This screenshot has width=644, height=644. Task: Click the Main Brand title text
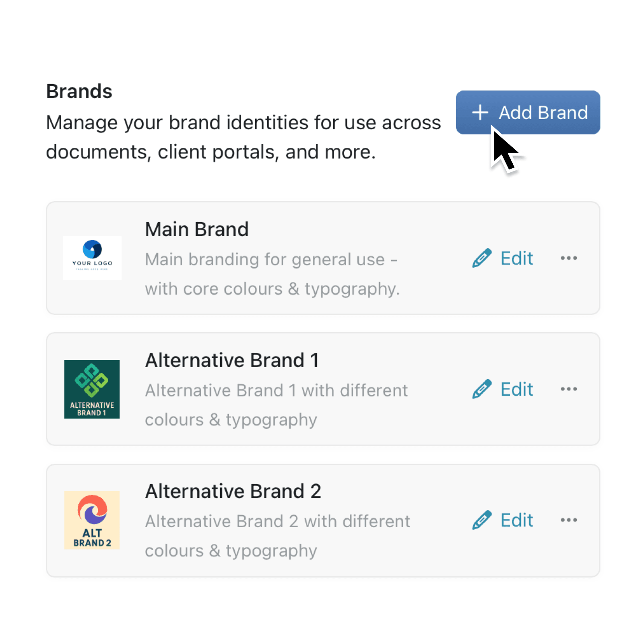(x=197, y=229)
